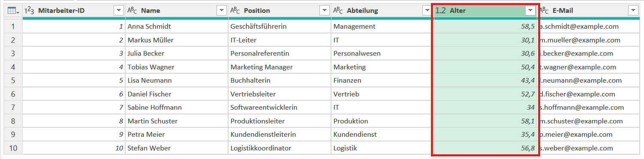The image size is (644, 159).
Task: Click the ABC type icon beside E-Mail
Action: 544,11
